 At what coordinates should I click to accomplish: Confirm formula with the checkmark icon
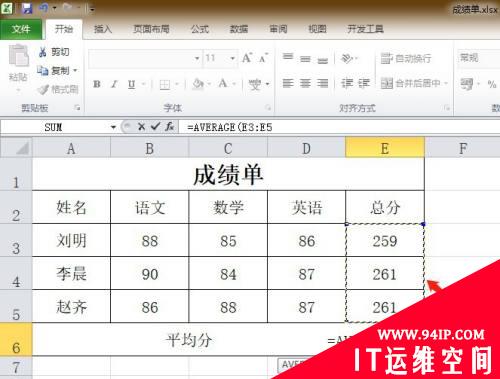click(x=155, y=127)
